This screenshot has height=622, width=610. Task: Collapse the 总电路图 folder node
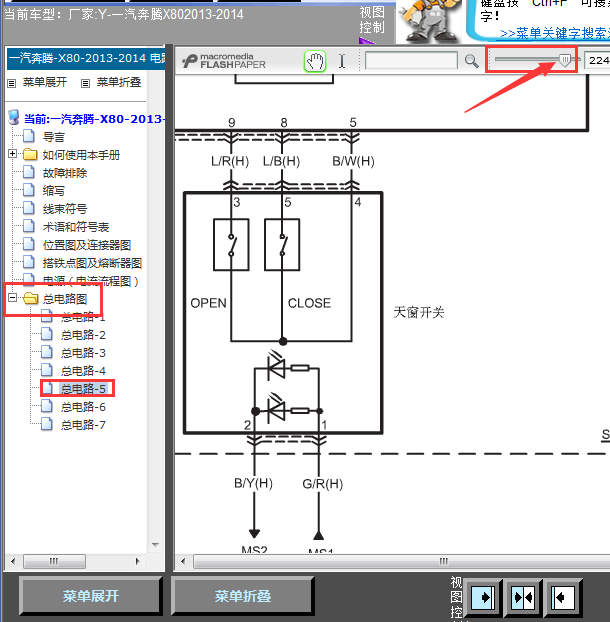pos(13,298)
